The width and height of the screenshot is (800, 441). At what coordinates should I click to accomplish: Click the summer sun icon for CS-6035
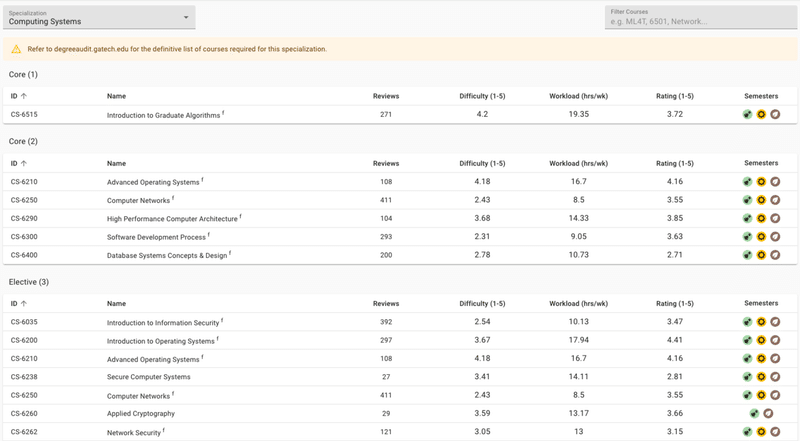(x=761, y=322)
